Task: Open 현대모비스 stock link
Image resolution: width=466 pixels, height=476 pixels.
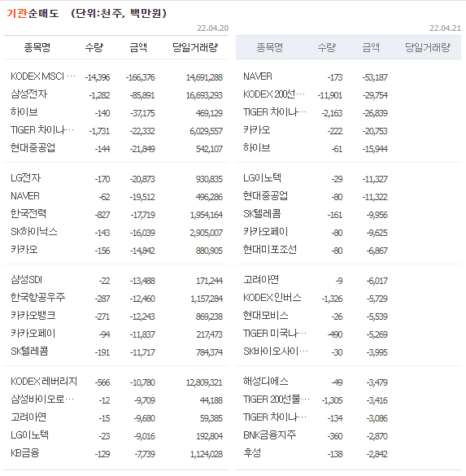Action: point(266,316)
